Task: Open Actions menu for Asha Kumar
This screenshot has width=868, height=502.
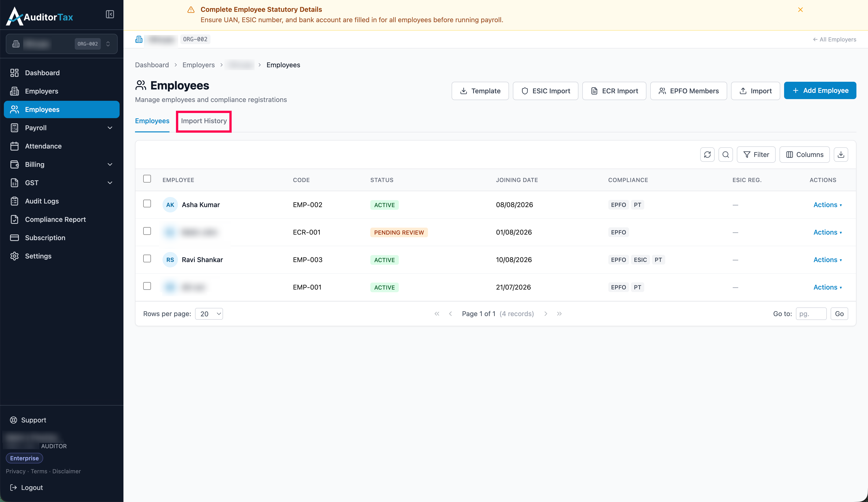Action: (827, 205)
